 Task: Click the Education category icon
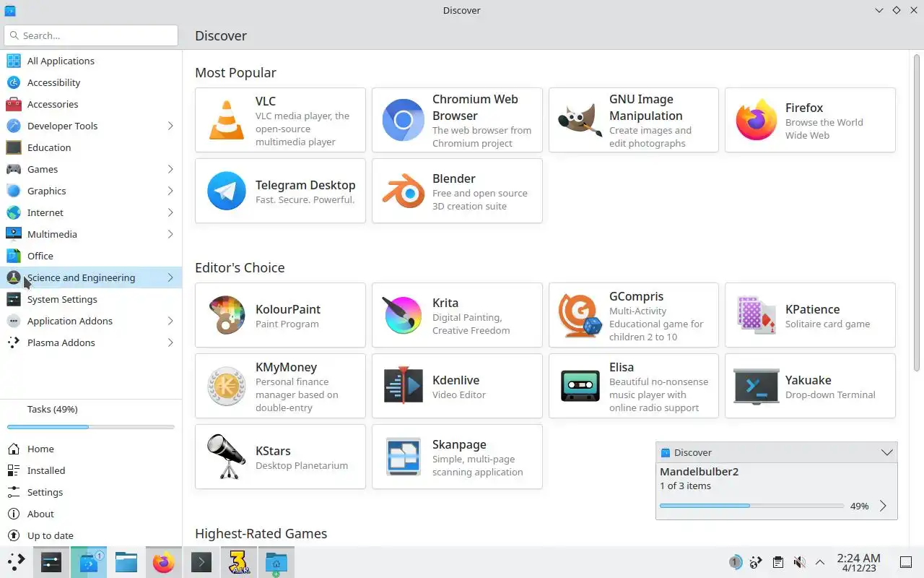14,147
